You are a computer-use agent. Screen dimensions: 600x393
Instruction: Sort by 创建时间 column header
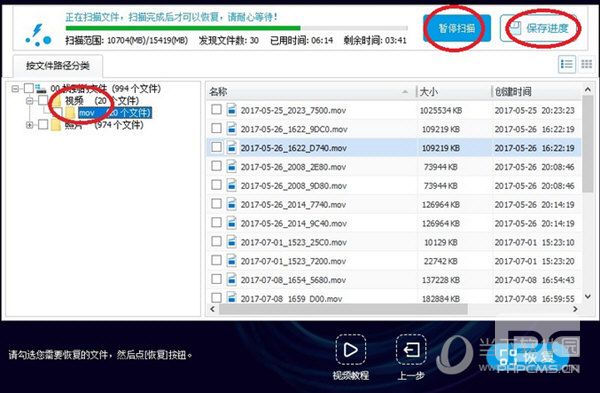tap(536, 92)
